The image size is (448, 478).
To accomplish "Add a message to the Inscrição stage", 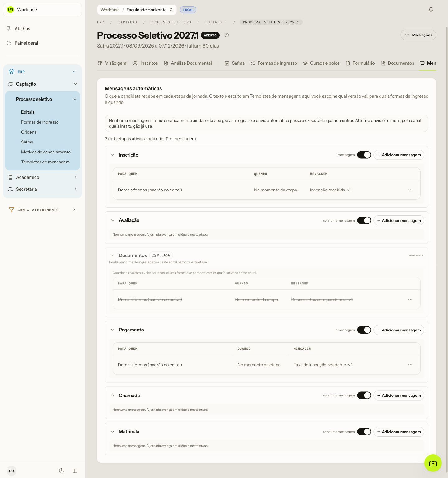I will pos(399,155).
